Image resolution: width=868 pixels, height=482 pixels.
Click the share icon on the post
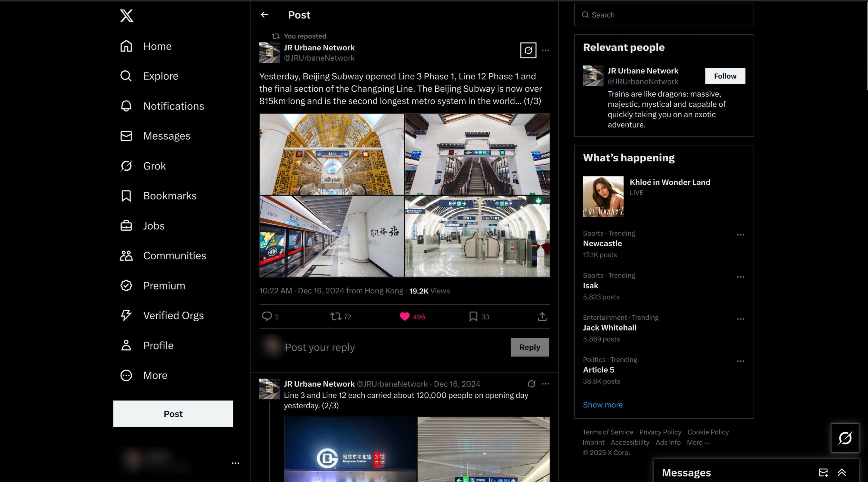[x=542, y=317]
